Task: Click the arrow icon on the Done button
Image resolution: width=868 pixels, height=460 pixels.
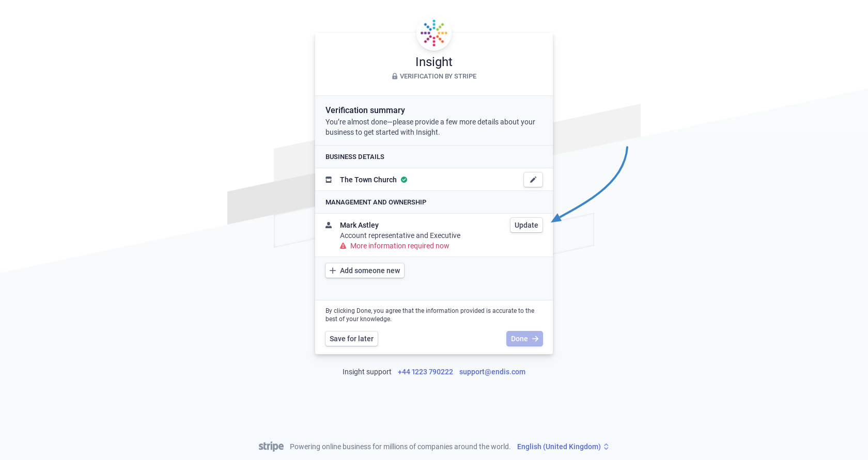Action: click(x=535, y=339)
